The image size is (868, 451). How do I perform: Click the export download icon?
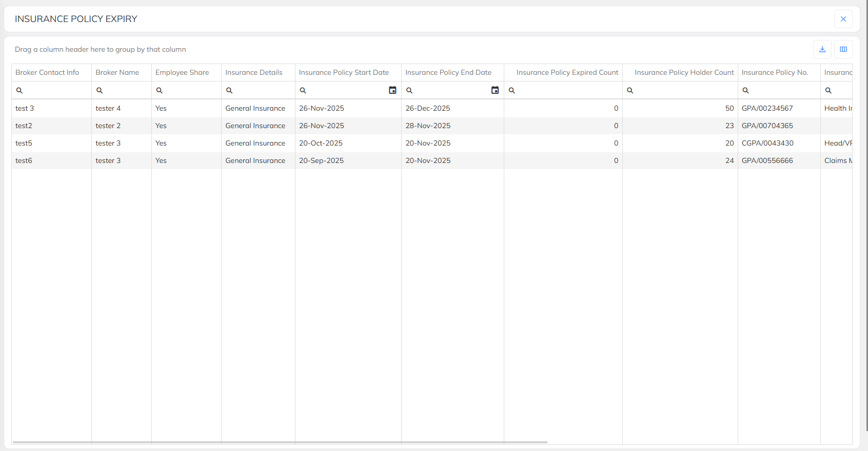[822, 49]
